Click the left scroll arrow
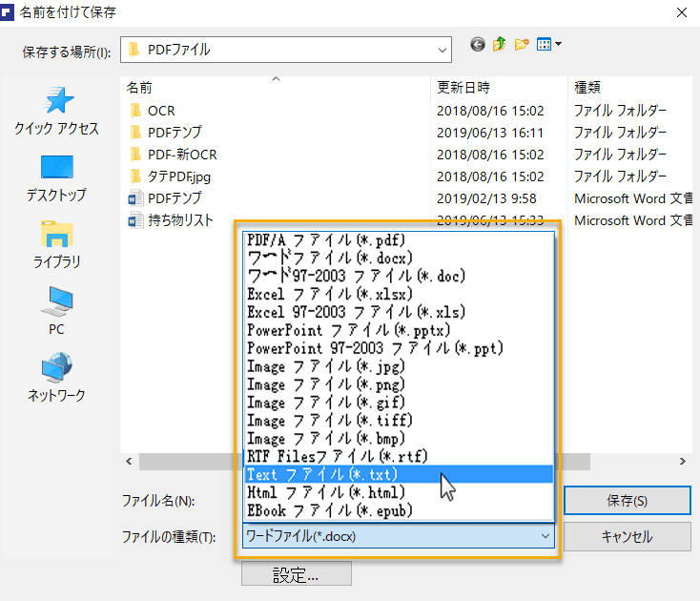Viewport: 700px width, 601px height. coord(130,461)
